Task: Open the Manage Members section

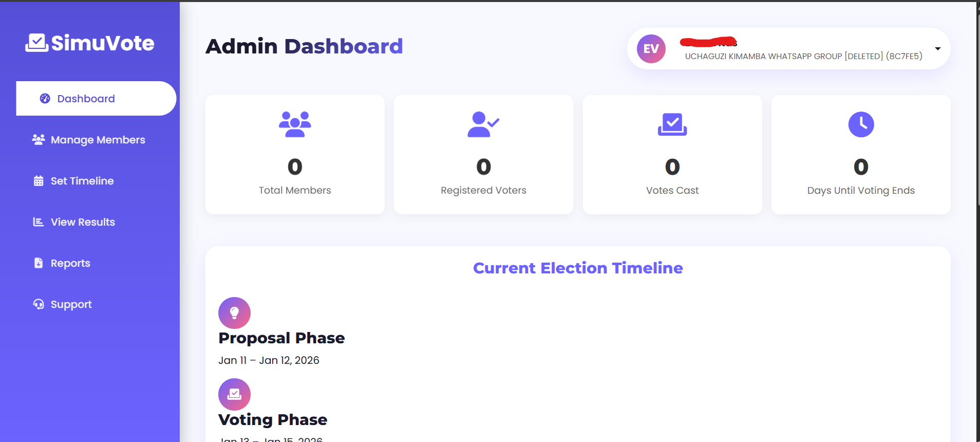Action: (x=98, y=139)
